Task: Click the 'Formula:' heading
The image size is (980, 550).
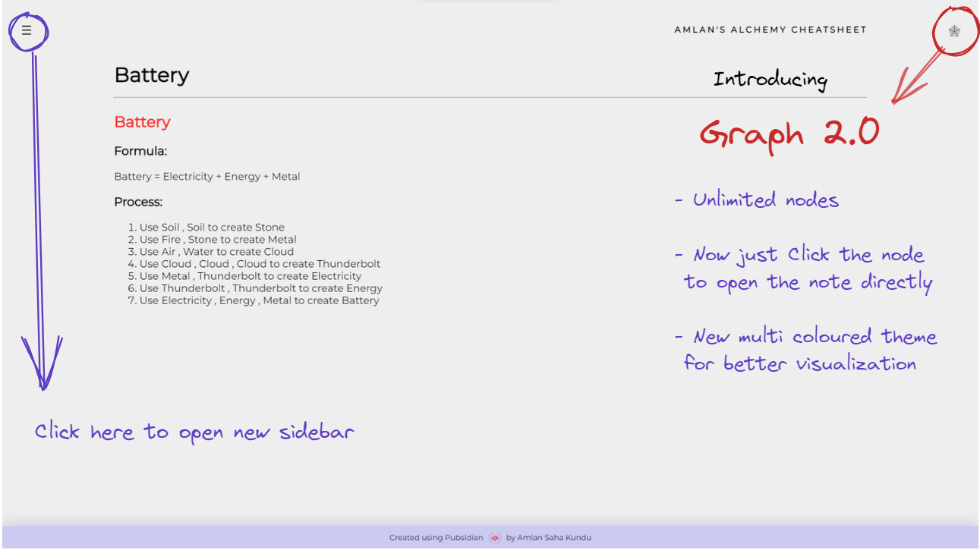Action: (x=140, y=151)
